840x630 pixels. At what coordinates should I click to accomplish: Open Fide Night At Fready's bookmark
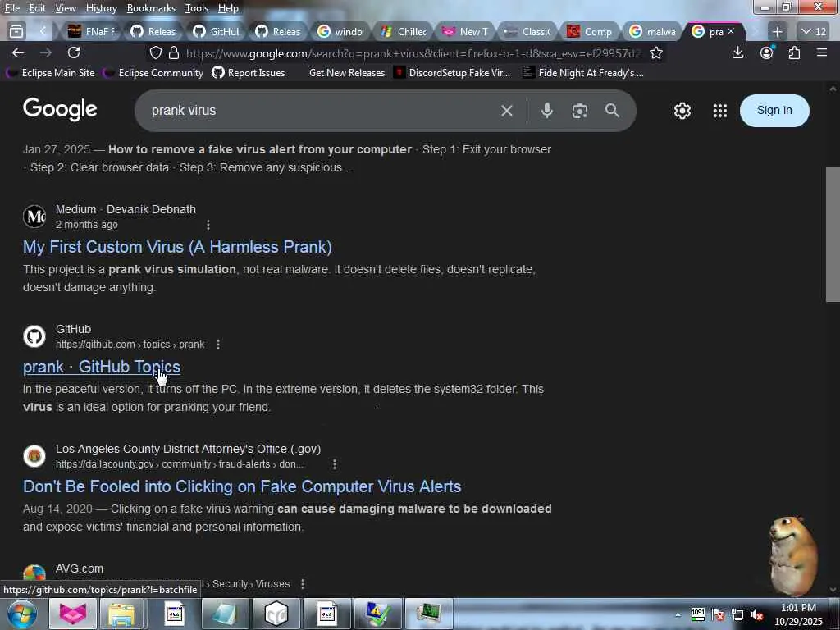(583, 73)
